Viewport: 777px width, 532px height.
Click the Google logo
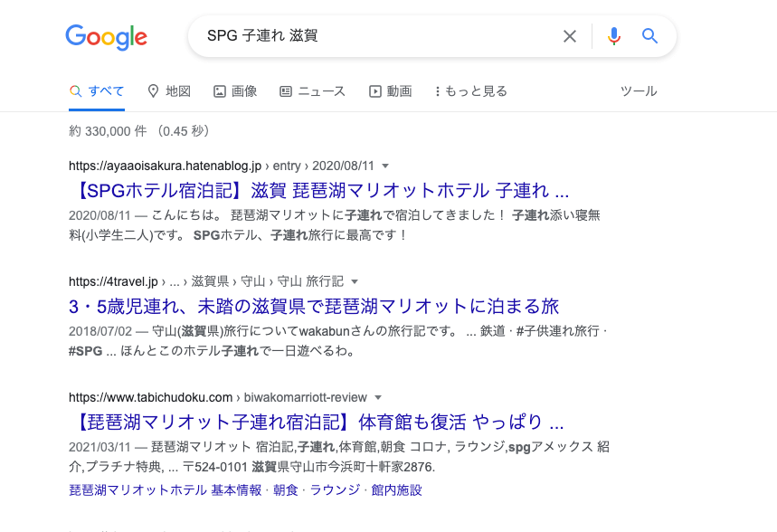click(x=106, y=37)
